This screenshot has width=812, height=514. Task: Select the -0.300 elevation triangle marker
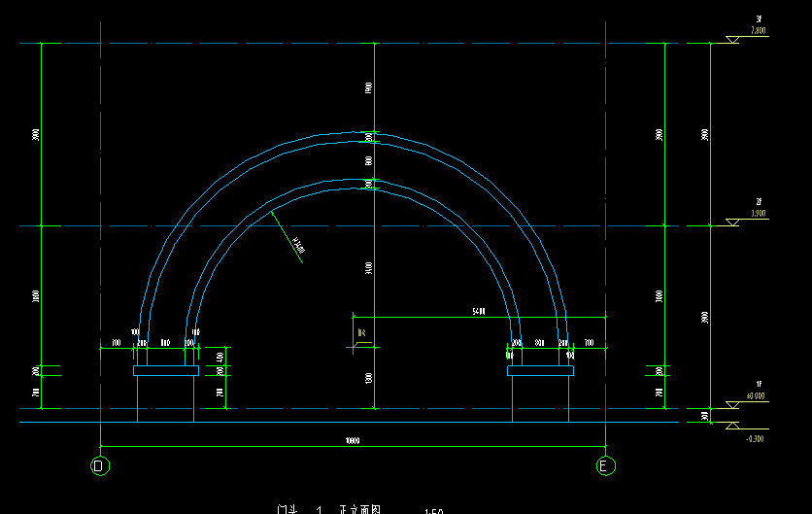click(732, 426)
